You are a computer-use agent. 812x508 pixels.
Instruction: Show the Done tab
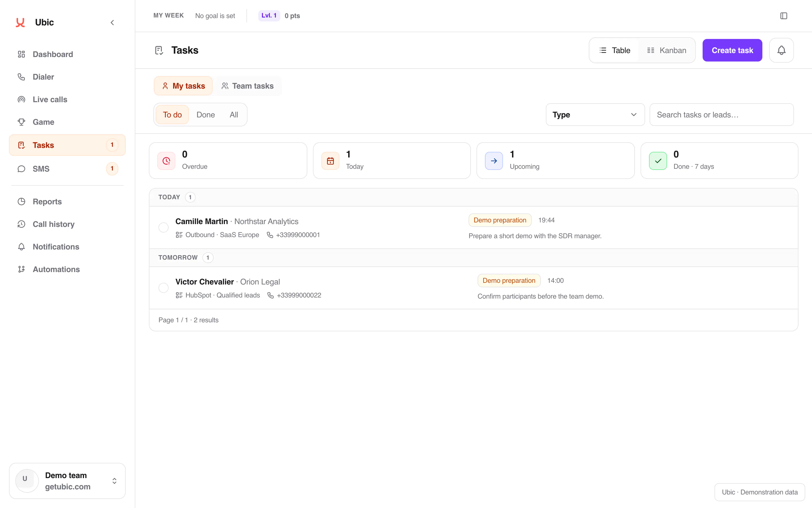205,115
